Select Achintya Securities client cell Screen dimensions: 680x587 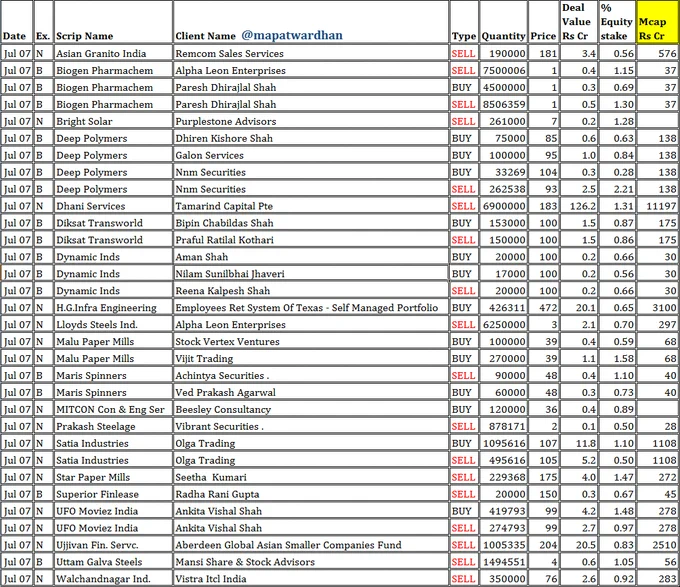[x=311, y=375]
